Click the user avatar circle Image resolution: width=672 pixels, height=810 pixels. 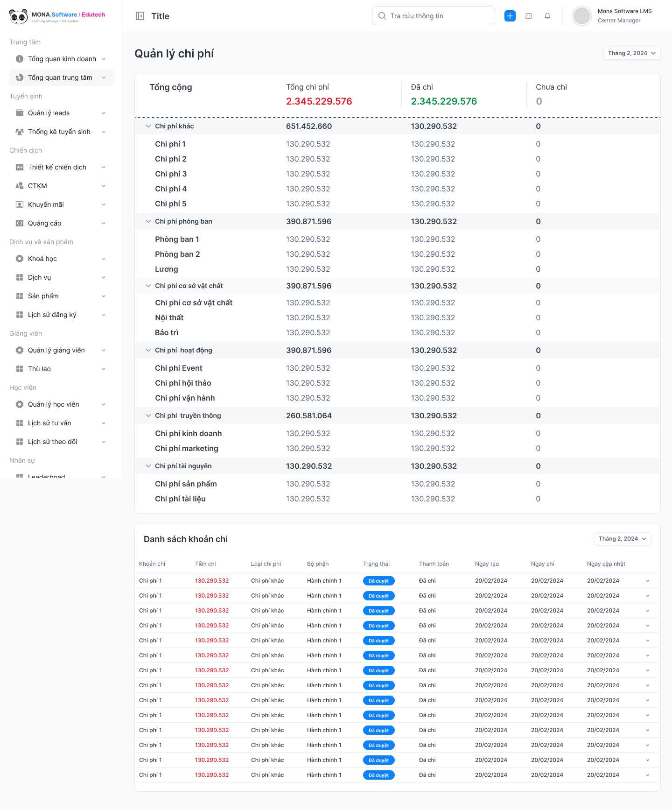[x=582, y=16]
